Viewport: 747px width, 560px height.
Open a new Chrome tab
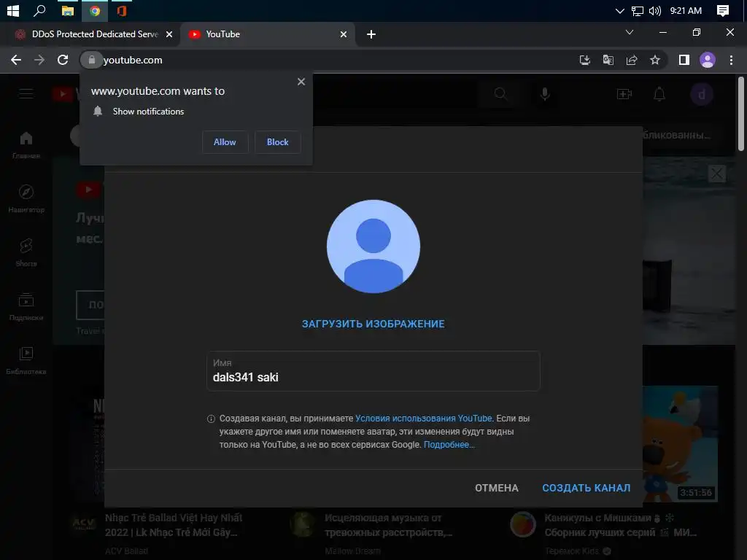[371, 34]
